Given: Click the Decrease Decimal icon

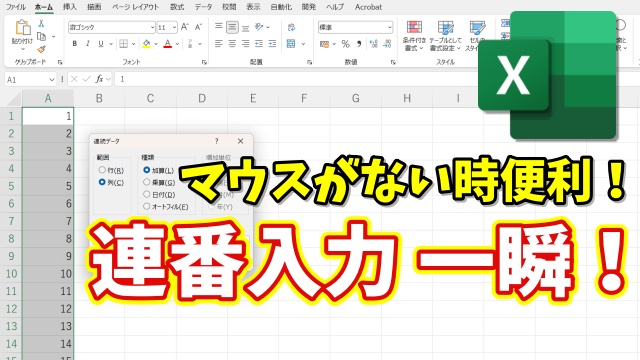Looking at the screenshot, I should (387, 44).
